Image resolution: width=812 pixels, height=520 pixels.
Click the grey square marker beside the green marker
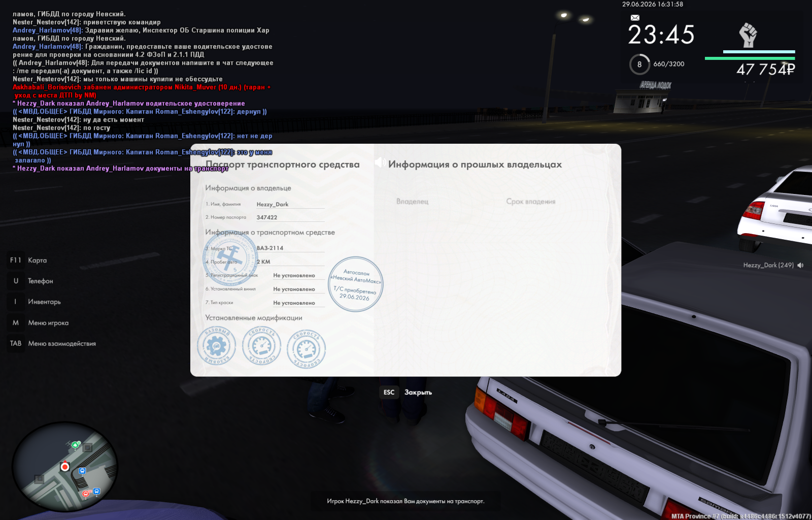point(87,448)
